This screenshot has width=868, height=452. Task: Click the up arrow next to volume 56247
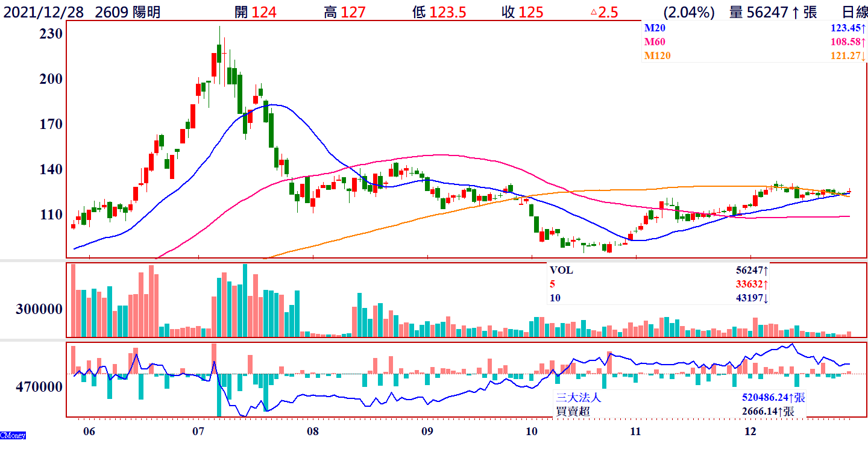(x=795, y=12)
